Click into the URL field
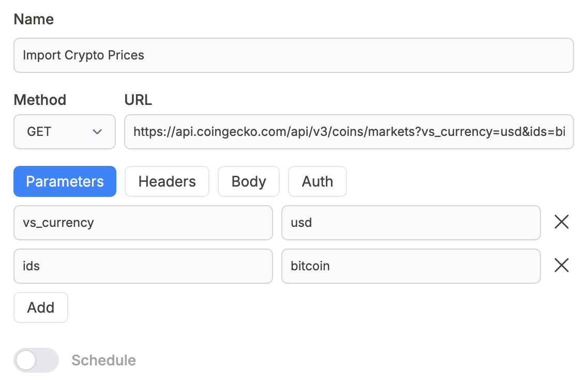Image resolution: width=588 pixels, height=385 pixels. tap(349, 132)
